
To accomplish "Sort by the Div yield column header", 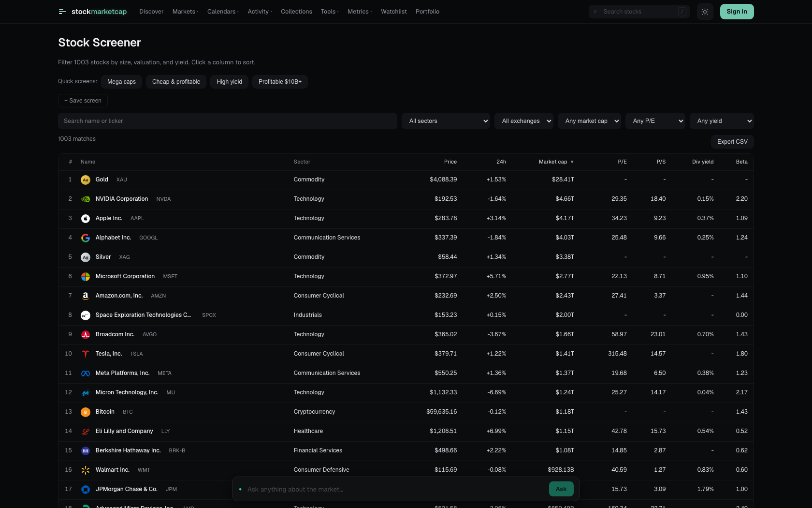I will click(x=703, y=162).
